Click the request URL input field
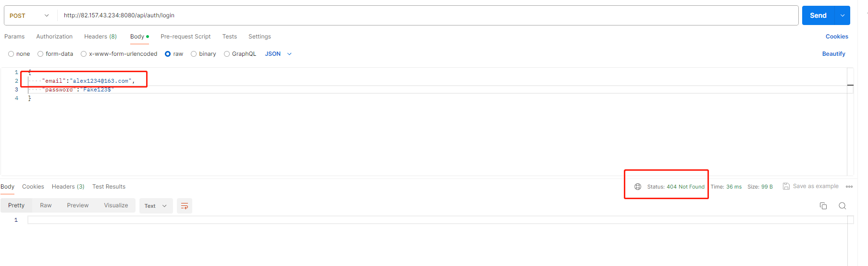The height and width of the screenshot is (266, 868). [x=428, y=15]
